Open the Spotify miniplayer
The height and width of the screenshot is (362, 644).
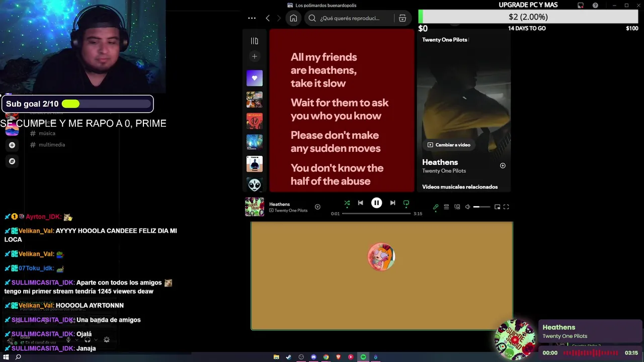point(497,207)
